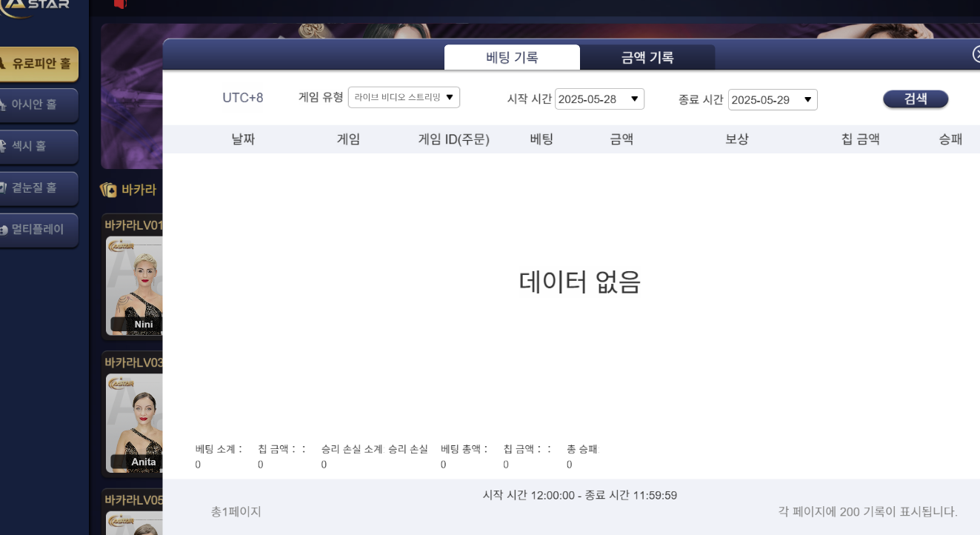The image size is (980, 535).
Task: Go to the 섹시 홀 lobby
Action: click(39, 146)
